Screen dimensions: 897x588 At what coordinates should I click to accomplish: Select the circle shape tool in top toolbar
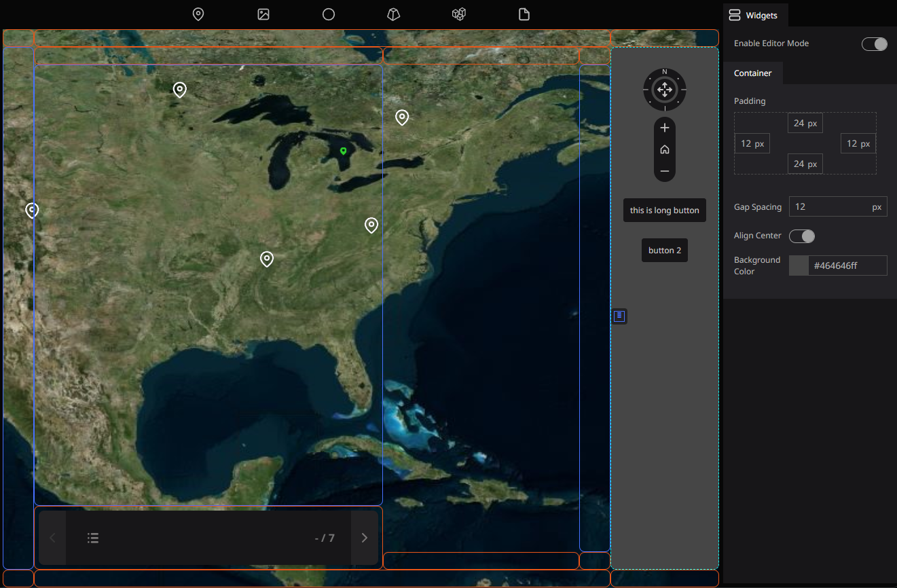pos(329,14)
